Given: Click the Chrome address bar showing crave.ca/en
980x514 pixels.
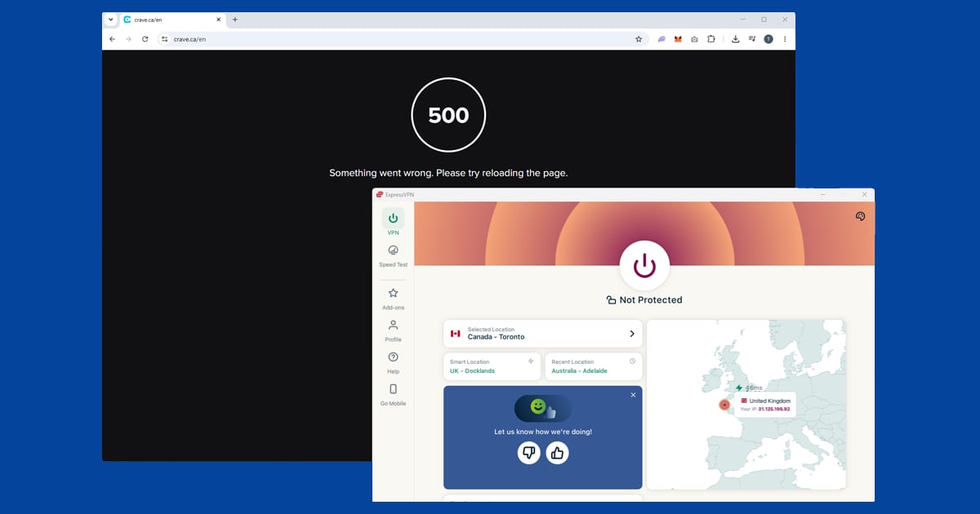Looking at the screenshot, I should (x=403, y=39).
